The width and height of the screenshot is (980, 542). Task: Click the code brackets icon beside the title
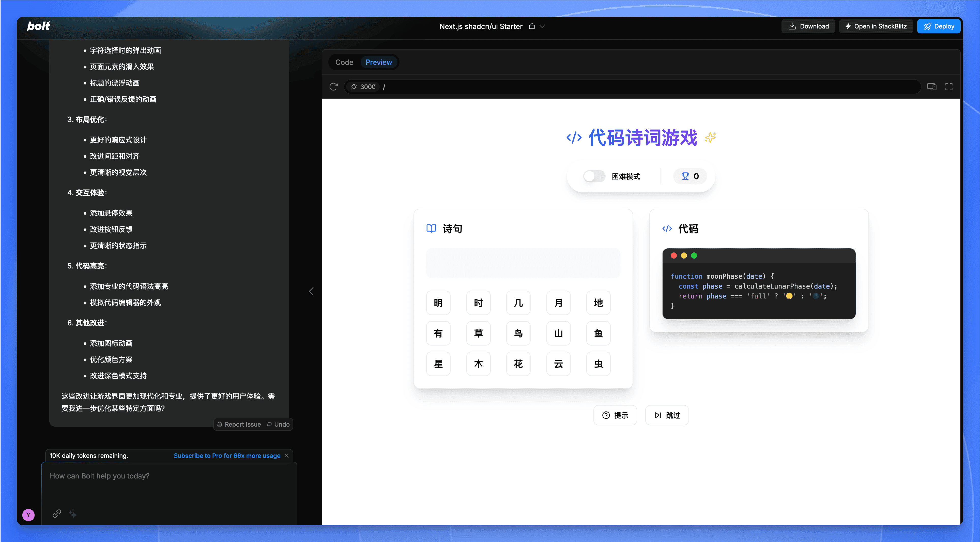(x=574, y=137)
